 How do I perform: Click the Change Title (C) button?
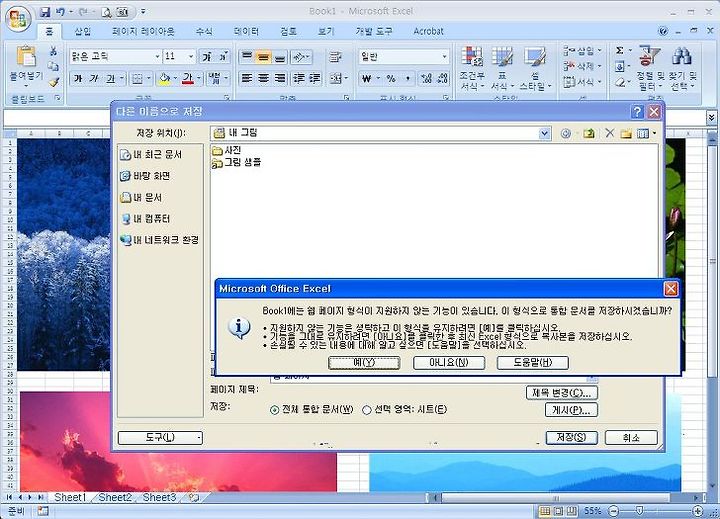tap(562, 393)
